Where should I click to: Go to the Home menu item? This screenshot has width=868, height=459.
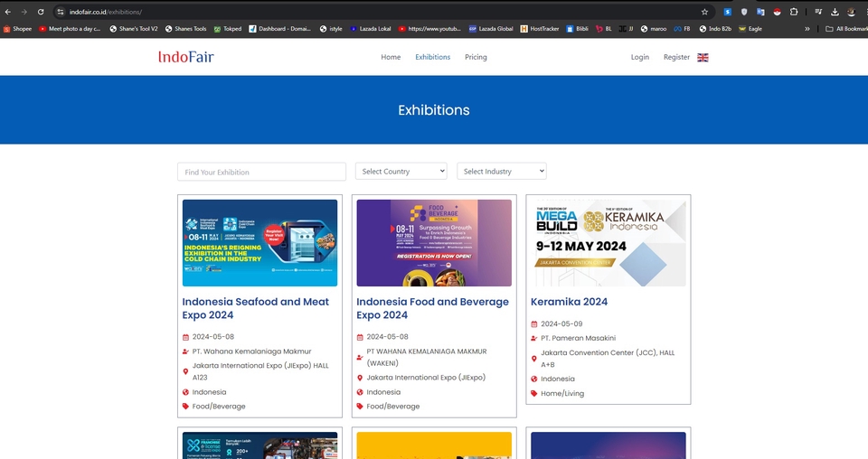[391, 57]
